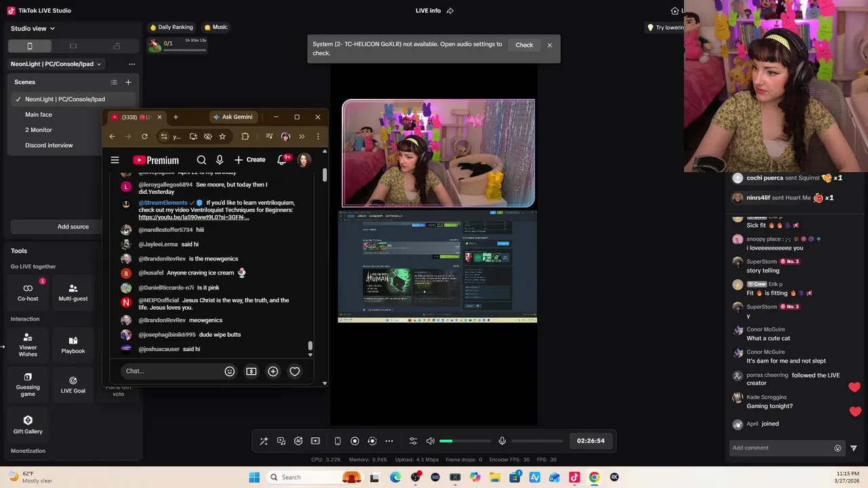Click the YouTube chat heart reaction

click(294, 371)
